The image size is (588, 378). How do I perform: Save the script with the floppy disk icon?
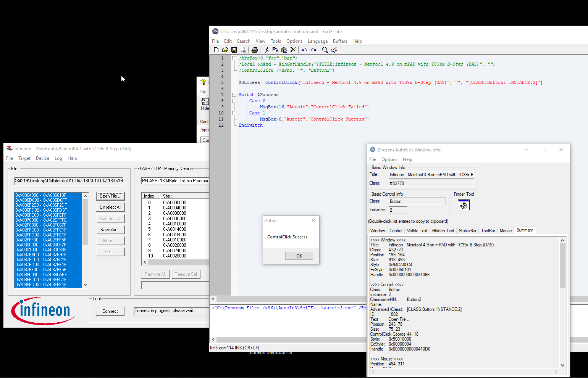point(234,50)
